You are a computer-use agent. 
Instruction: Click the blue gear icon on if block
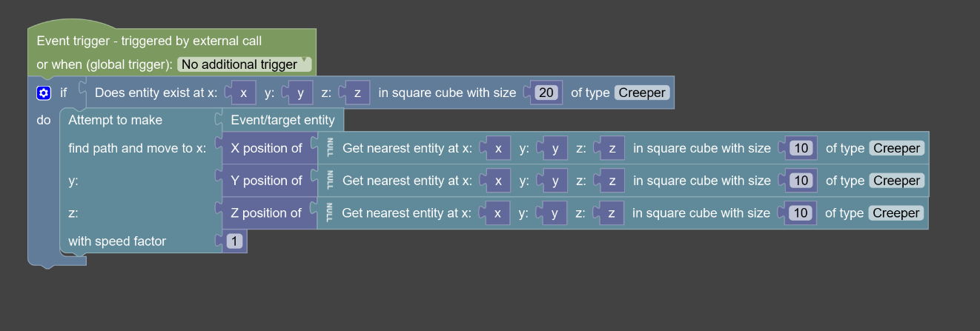[44, 93]
